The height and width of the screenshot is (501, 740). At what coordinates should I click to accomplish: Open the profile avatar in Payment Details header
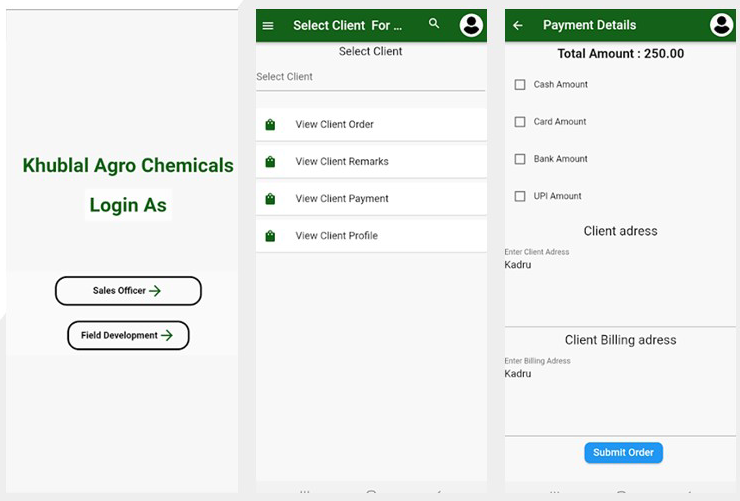pos(722,25)
